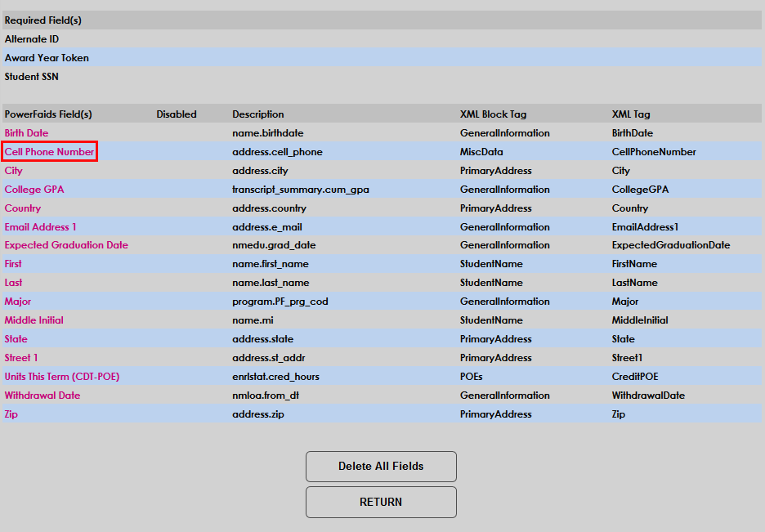Select the Last name field link
The image size is (765, 532).
click(x=11, y=283)
